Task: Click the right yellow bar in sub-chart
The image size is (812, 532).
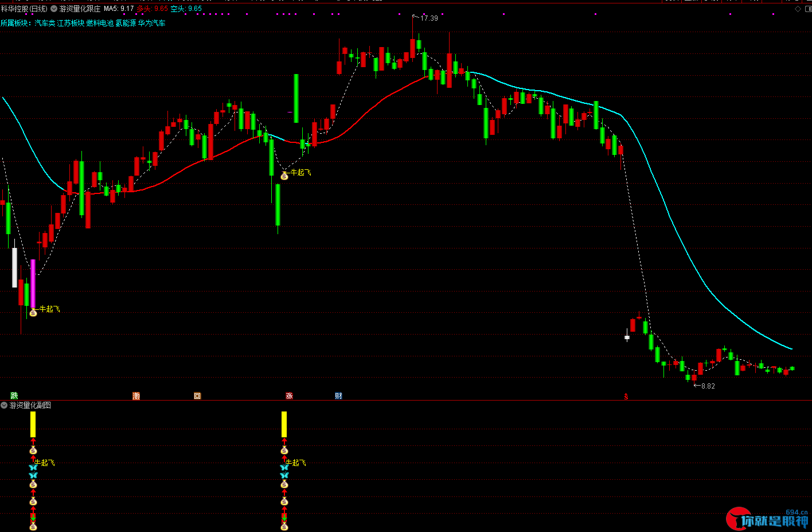Action: [284, 424]
